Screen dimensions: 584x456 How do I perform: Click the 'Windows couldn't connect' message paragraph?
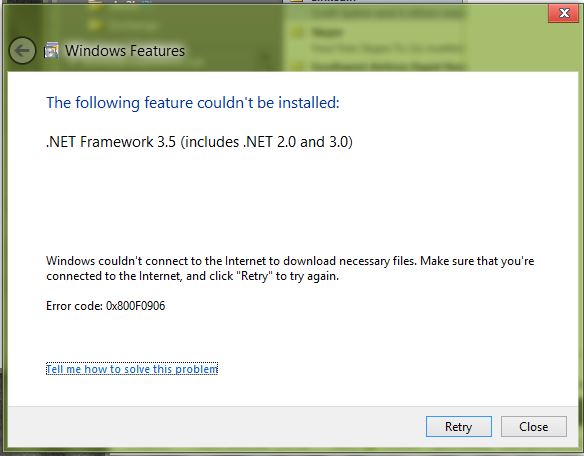point(290,268)
